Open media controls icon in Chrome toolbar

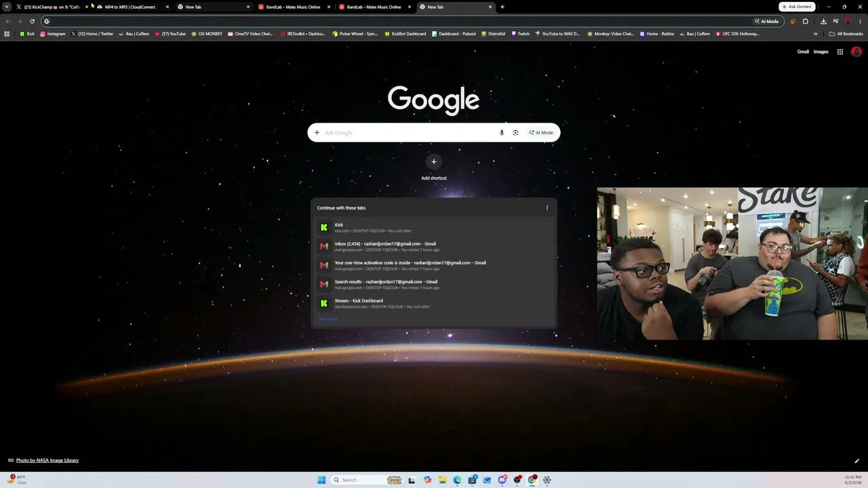point(835,21)
